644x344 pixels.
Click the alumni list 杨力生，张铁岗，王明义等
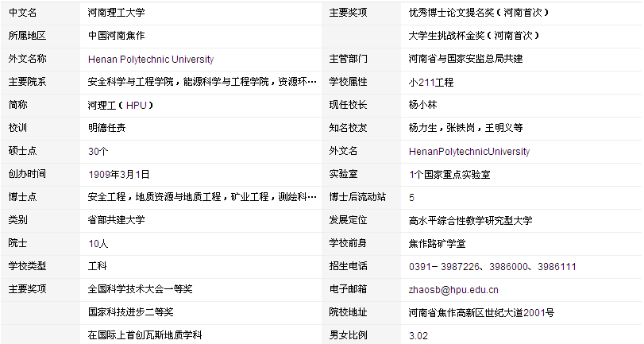(x=466, y=128)
